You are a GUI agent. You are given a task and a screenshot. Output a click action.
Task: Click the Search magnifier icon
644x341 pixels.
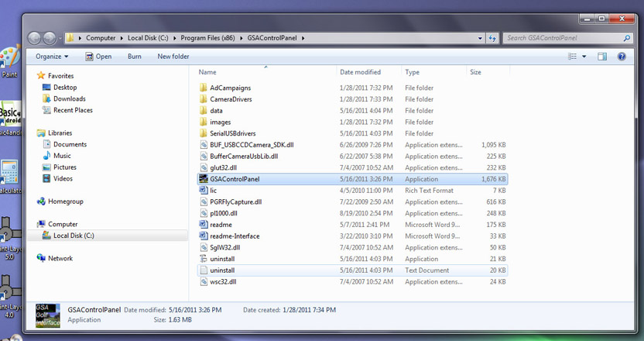(627, 38)
